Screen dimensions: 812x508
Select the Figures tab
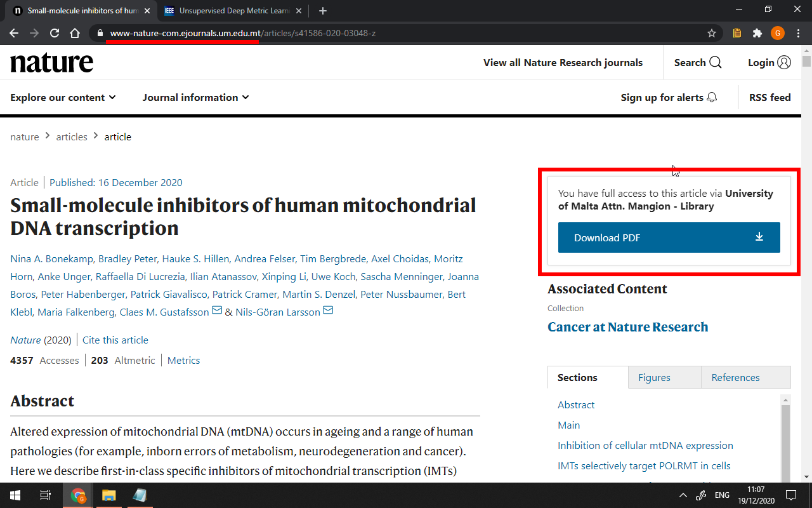[665, 377]
